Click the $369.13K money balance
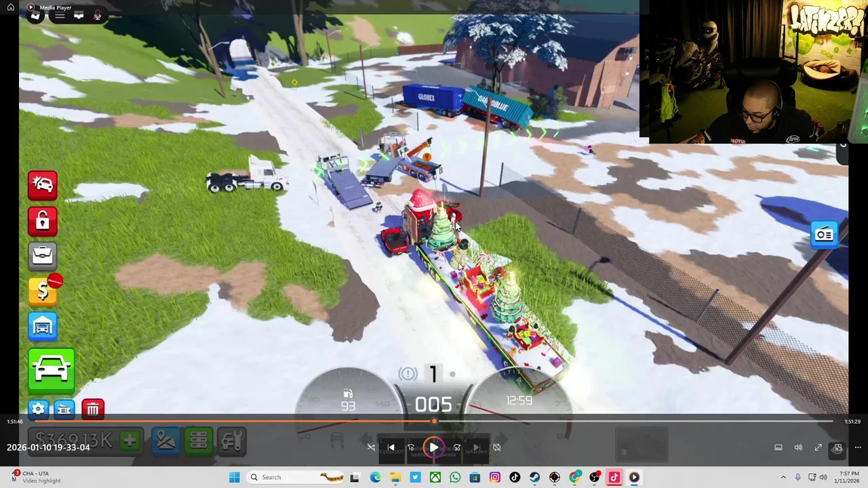This screenshot has height=488, width=868. [x=75, y=441]
